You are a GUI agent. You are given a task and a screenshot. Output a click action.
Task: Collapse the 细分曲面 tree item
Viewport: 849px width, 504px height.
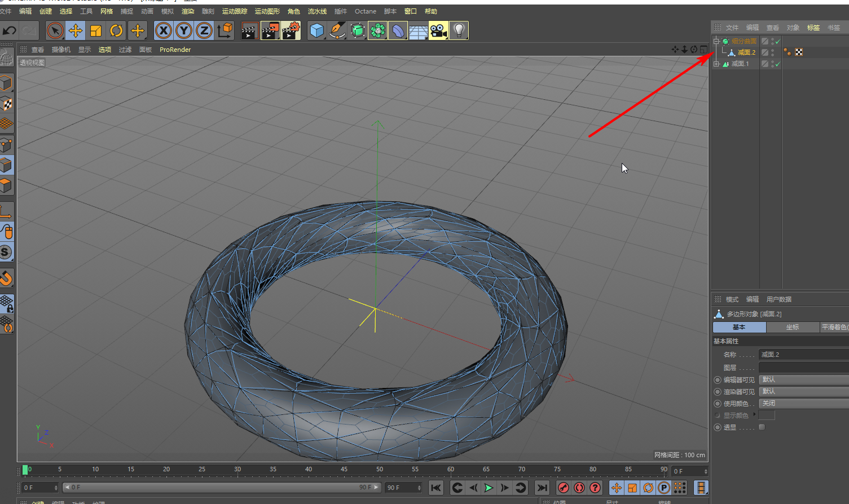click(x=716, y=41)
